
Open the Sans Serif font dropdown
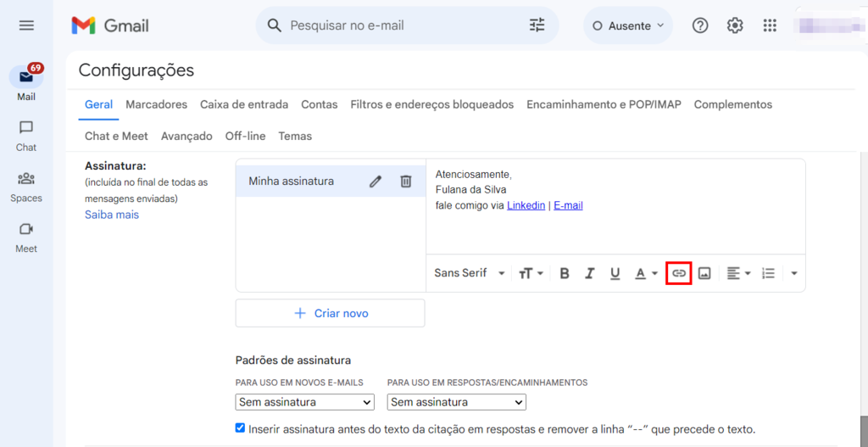[470, 273]
